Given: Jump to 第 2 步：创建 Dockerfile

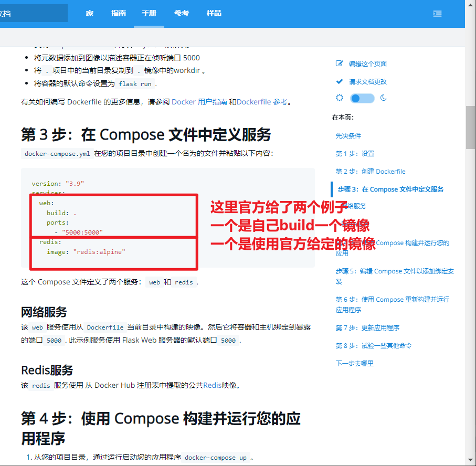Looking at the screenshot, I should pyautogui.click(x=371, y=171).
